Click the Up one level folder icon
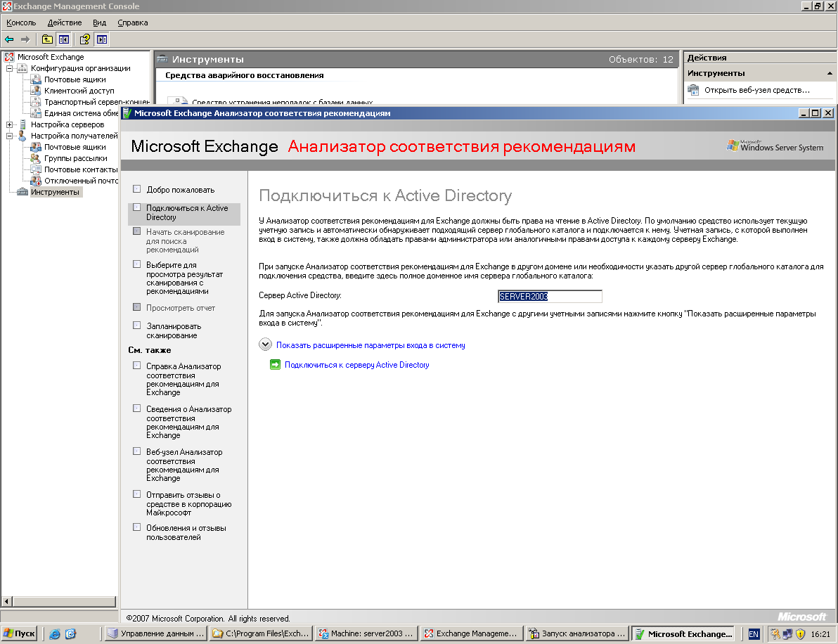 (47, 39)
